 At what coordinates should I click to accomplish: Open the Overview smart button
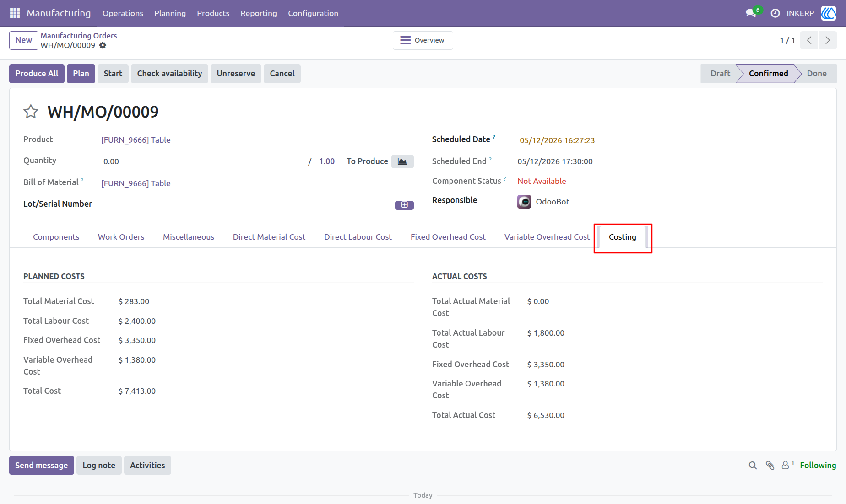pyautogui.click(x=423, y=40)
